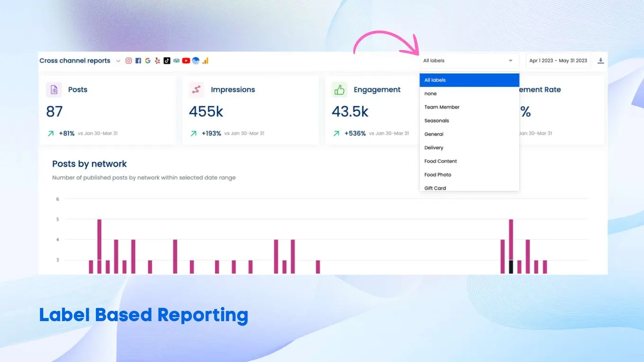Select the none label option
The width and height of the screenshot is (644, 362).
click(x=430, y=93)
